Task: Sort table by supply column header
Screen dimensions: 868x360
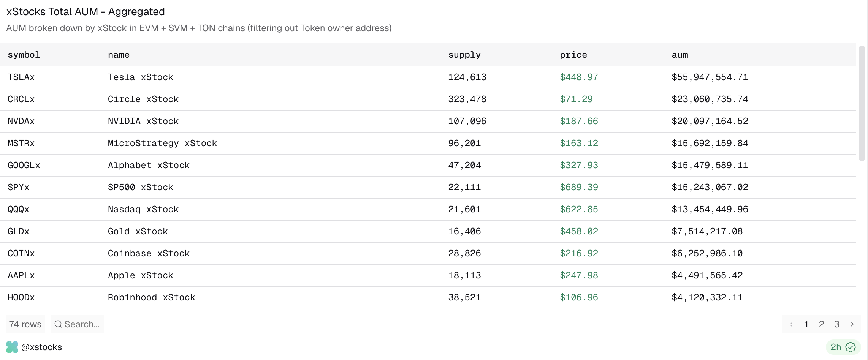Action: [464, 55]
